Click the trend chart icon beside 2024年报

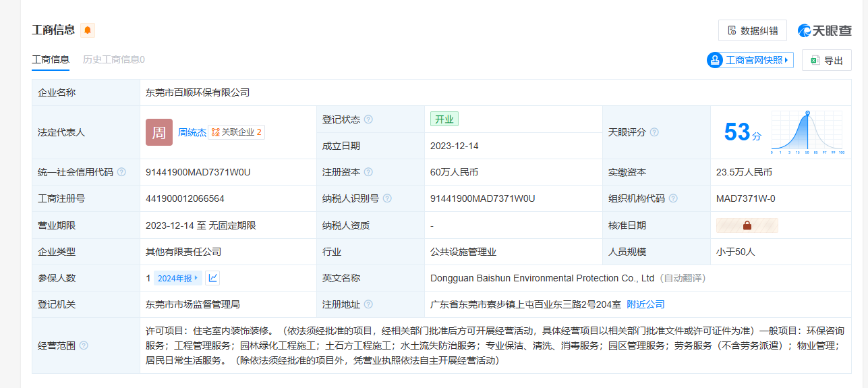point(212,278)
